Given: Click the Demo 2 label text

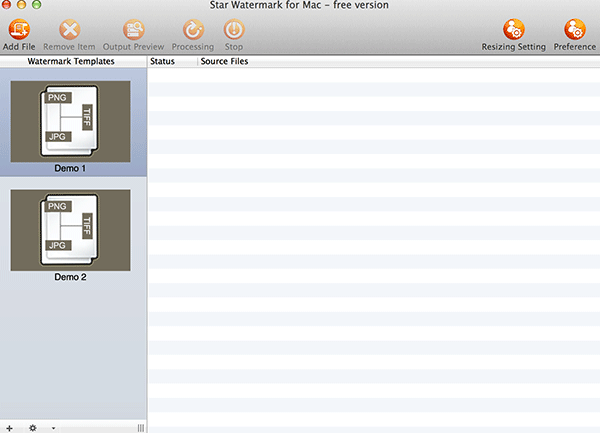Looking at the screenshot, I should click(x=70, y=277).
